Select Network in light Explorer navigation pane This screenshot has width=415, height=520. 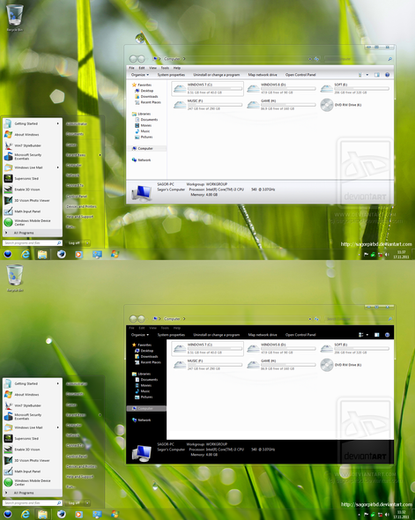(x=142, y=160)
